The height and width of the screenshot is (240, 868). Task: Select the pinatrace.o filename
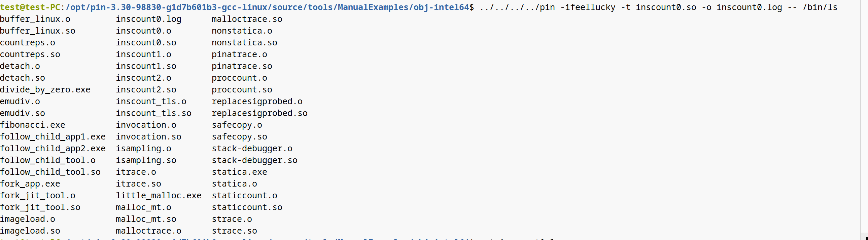click(x=239, y=54)
